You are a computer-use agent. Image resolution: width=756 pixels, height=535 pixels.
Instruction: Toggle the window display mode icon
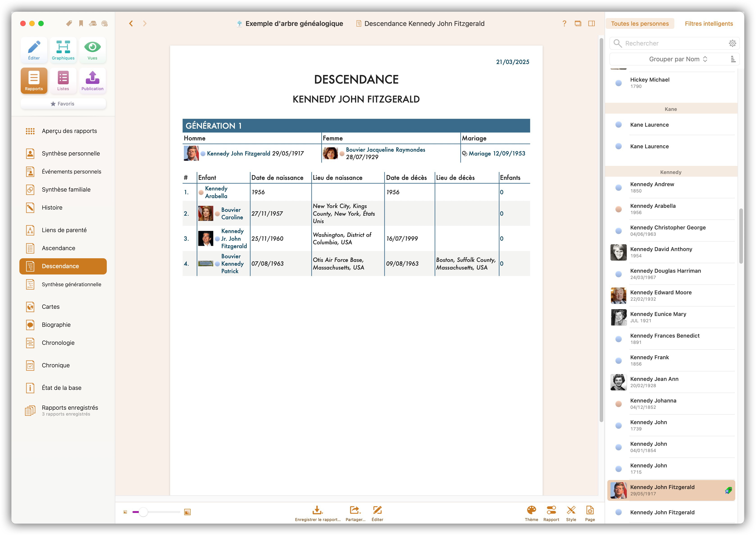point(578,23)
